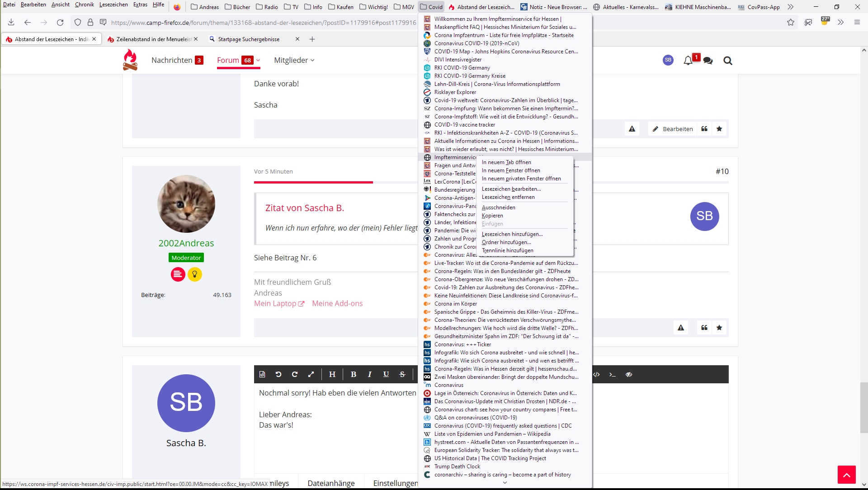Click report warning icon in post #10

click(x=681, y=328)
